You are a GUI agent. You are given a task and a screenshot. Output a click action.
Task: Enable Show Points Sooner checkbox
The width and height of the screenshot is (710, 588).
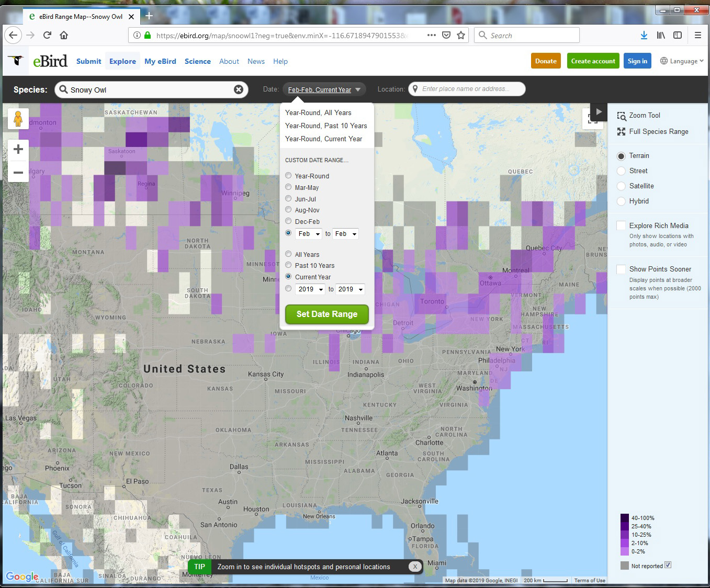[x=621, y=269]
